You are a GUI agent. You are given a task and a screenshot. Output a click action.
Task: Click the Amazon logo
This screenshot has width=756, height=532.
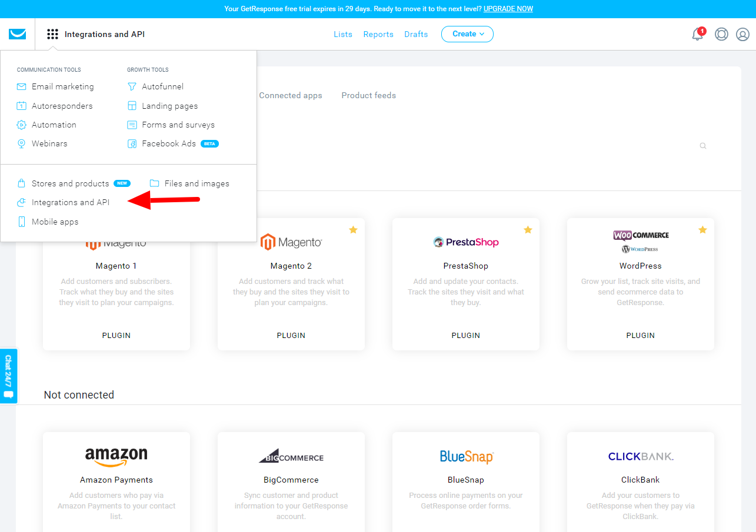point(116,457)
